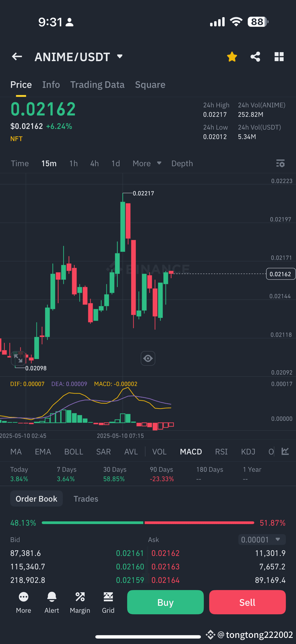296x644 pixels.
Task: Expand chart to fullscreen icon
Action: [x=18, y=358]
